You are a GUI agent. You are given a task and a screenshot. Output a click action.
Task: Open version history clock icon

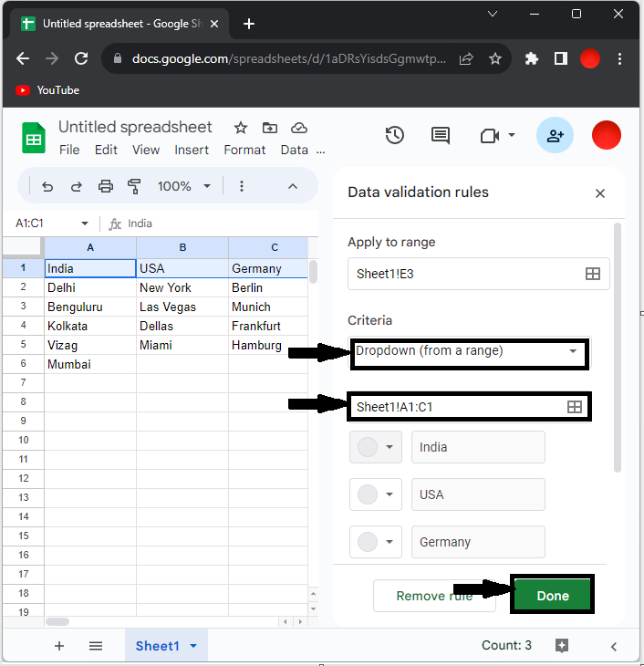coord(395,136)
